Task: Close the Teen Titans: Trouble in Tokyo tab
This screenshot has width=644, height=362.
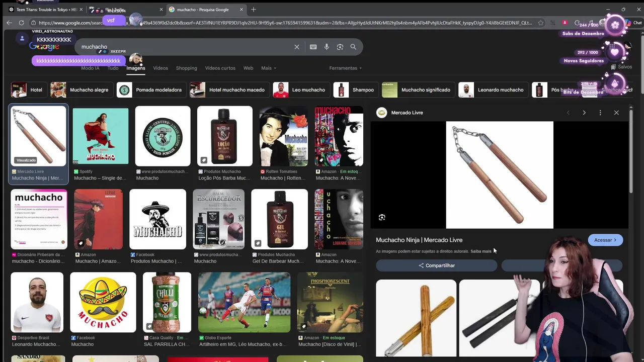Action: point(81,10)
